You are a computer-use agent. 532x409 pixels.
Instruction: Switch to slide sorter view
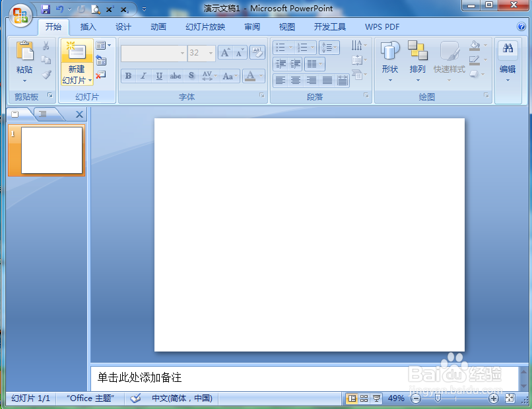point(364,398)
